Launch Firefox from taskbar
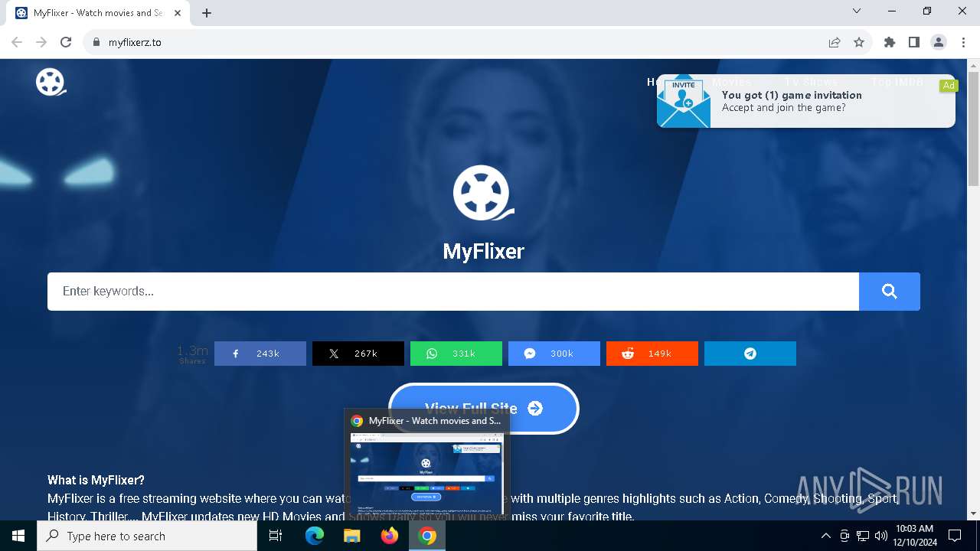 (390, 536)
